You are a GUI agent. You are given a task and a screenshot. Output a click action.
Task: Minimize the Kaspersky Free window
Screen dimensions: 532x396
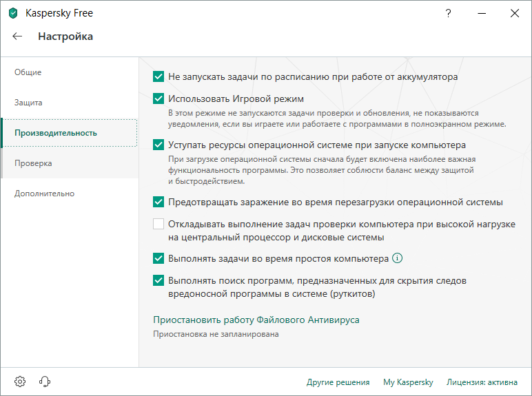(x=482, y=13)
